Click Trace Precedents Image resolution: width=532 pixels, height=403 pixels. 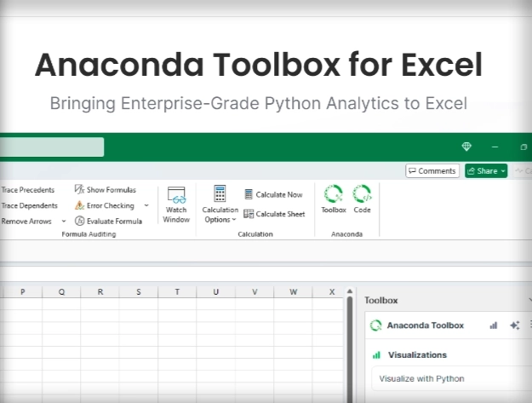(27, 190)
